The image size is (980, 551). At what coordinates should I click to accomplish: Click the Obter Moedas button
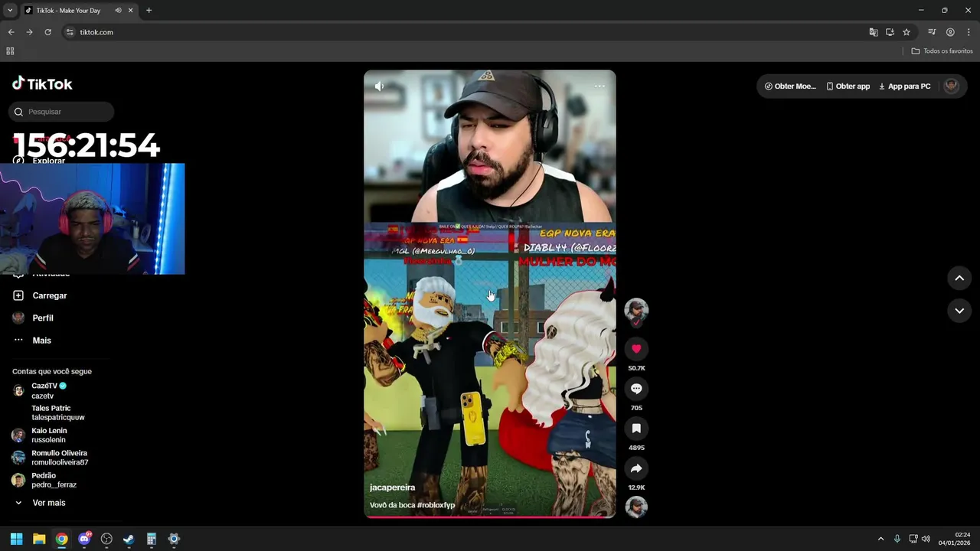click(790, 86)
